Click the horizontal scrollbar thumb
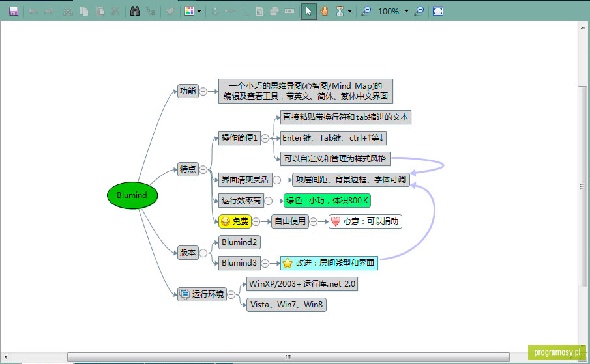 point(288,357)
